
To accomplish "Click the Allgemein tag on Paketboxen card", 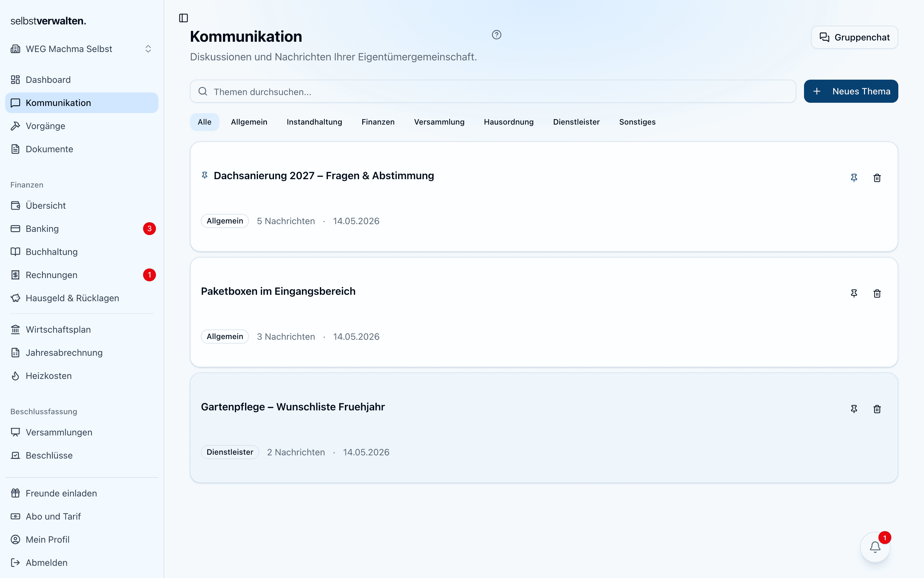I will (x=225, y=337).
